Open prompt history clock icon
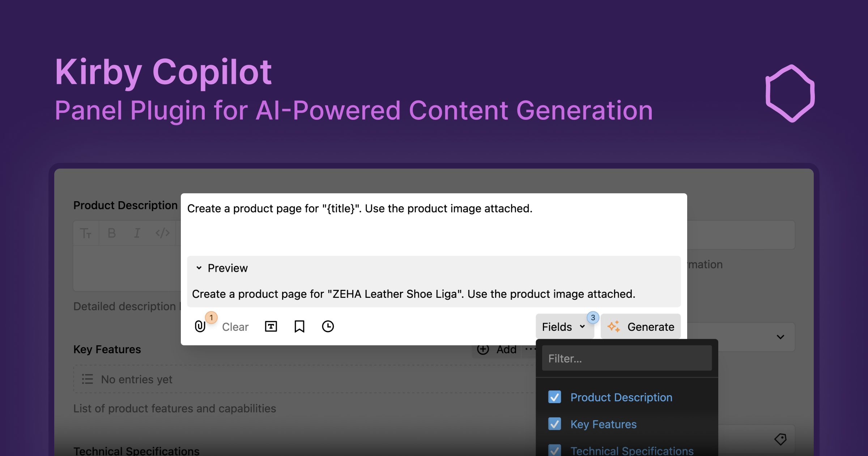 (328, 326)
